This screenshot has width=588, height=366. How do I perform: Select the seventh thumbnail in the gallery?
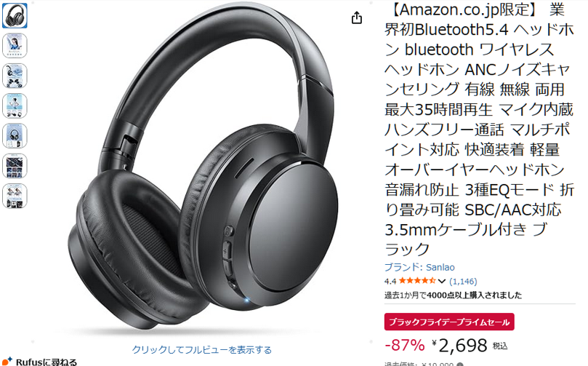pos(15,196)
